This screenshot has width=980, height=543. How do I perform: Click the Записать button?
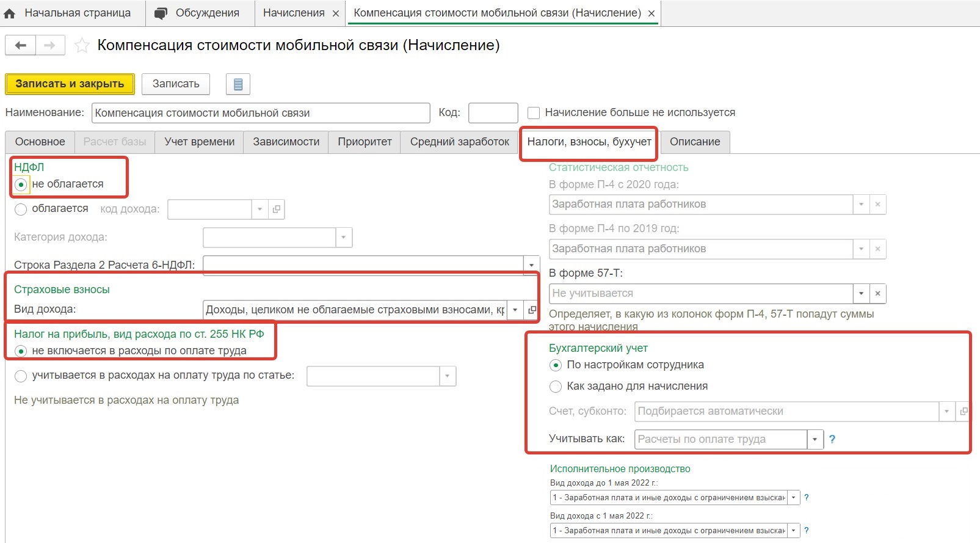pyautogui.click(x=176, y=84)
